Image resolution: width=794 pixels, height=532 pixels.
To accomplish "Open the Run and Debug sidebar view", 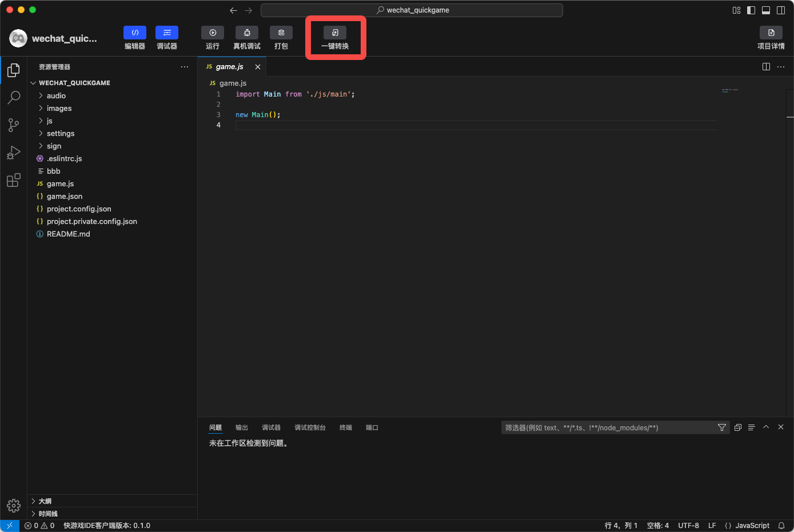I will coord(14,153).
